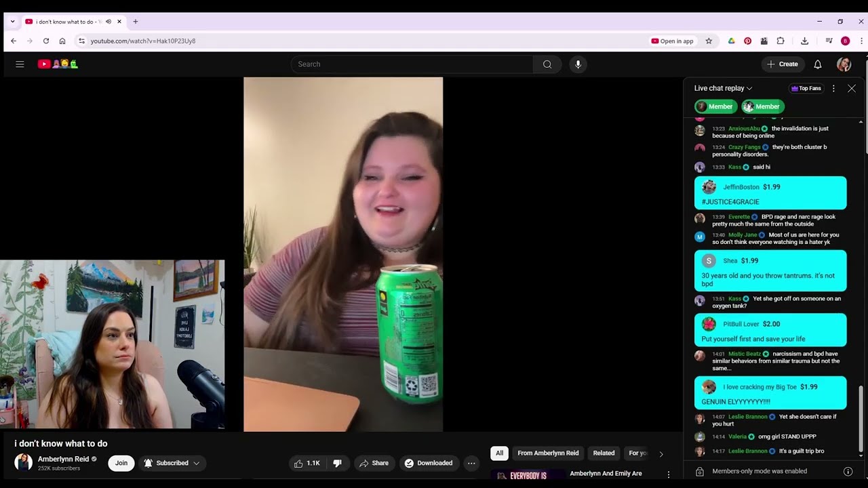The height and width of the screenshot is (488, 868).
Task: Open PitBull Lover's $2.00 Super Chat
Action: point(770,330)
